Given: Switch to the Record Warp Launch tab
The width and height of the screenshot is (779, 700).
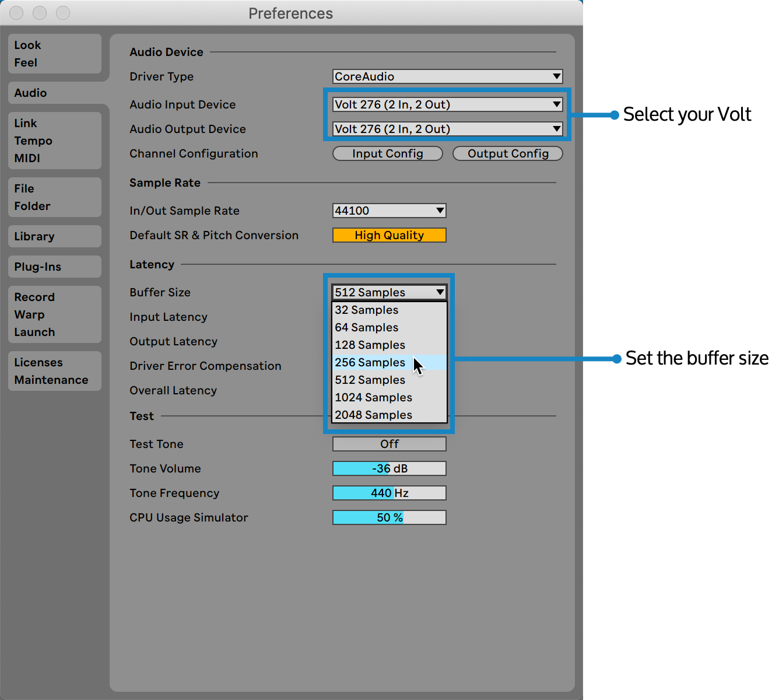Looking at the screenshot, I should (54, 314).
